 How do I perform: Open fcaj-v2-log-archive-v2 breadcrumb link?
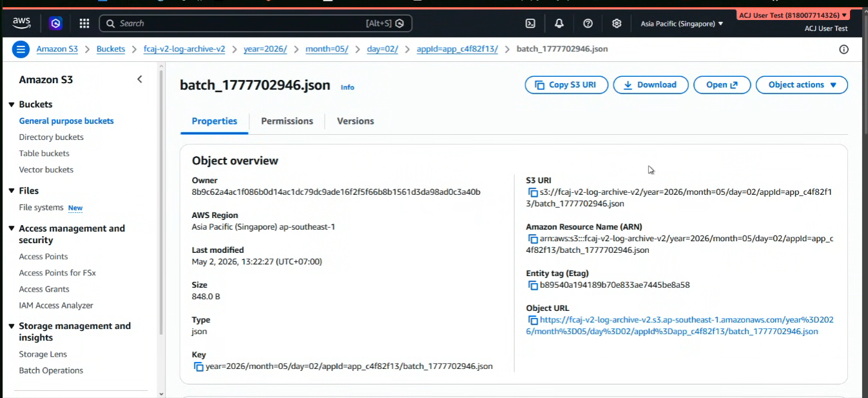coord(184,49)
